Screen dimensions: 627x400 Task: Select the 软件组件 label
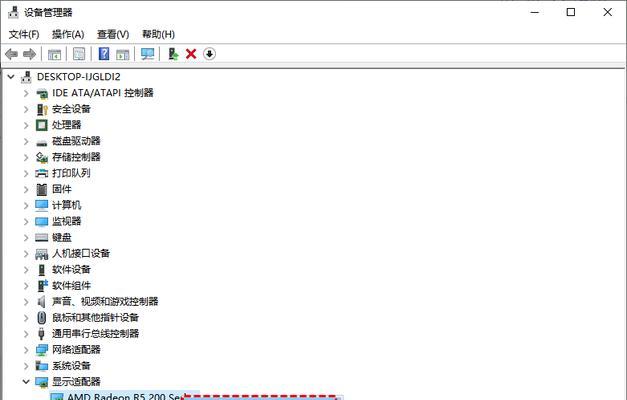tap(71, 286)
